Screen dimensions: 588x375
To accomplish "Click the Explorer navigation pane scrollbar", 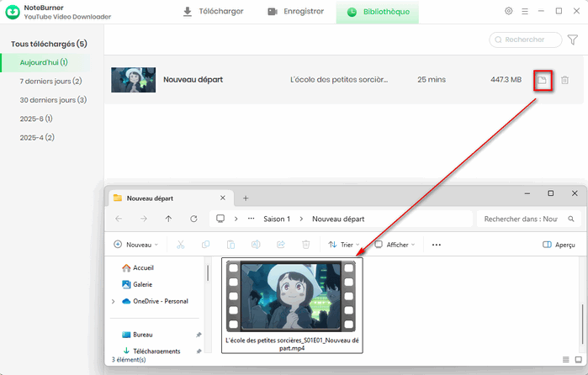I will (208, 273).
